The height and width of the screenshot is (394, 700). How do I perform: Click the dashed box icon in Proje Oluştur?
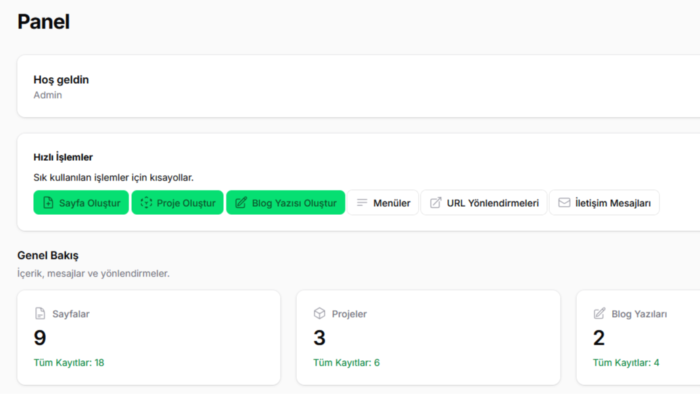146,203
